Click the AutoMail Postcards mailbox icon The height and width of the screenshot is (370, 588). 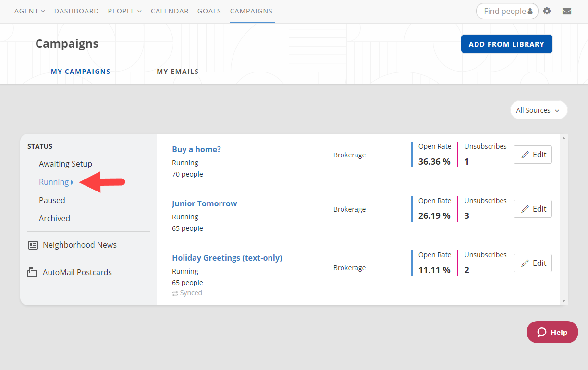tap(32, 272)
